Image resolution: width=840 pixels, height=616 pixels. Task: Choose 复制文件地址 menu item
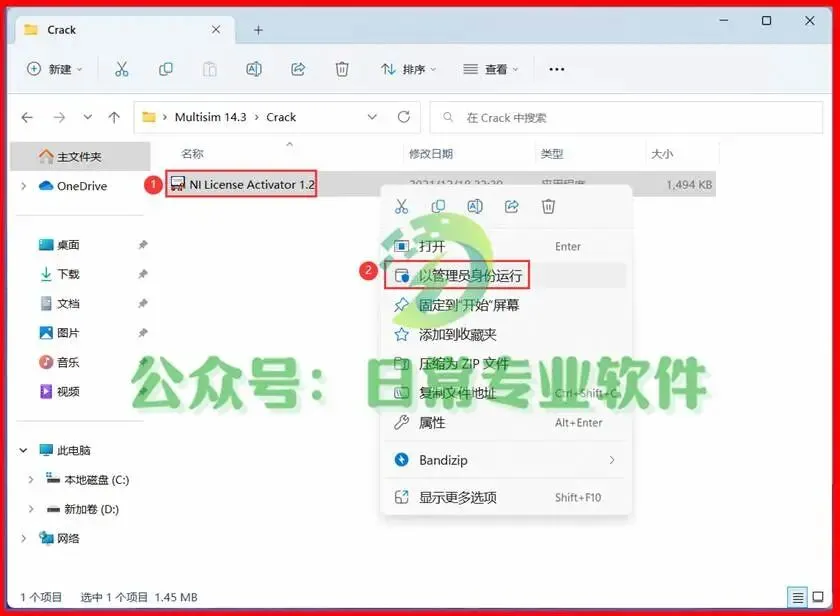tap(505, 393)
